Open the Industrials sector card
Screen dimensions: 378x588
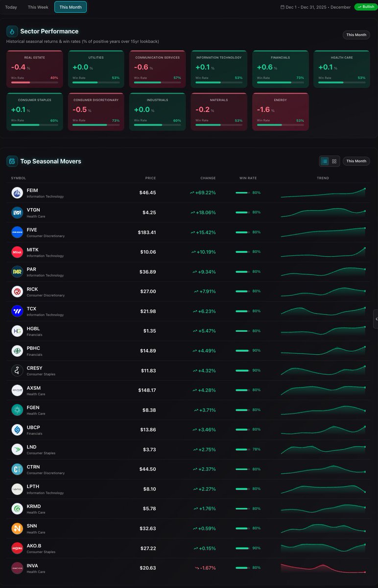coord(158,112)
